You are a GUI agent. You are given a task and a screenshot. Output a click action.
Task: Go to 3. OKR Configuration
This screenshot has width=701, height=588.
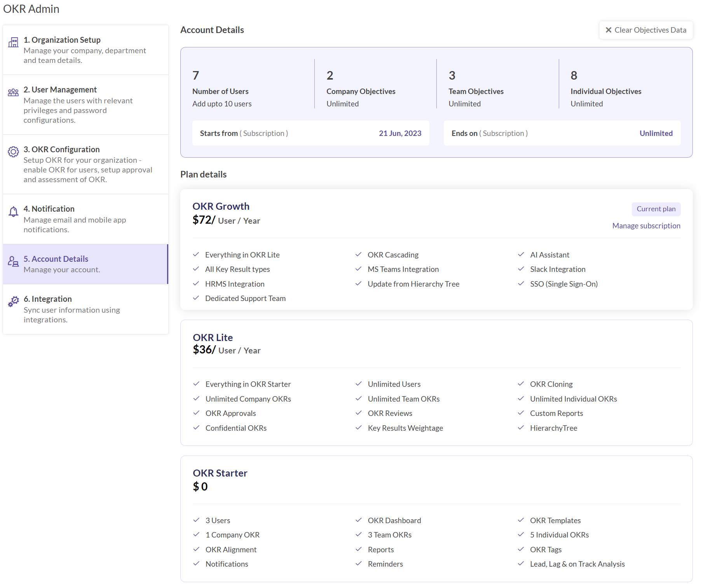tap(85, 164)
